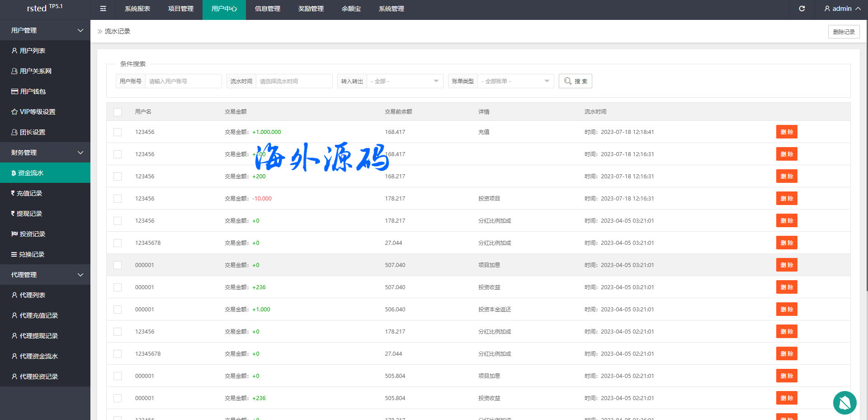Viewport: 868px width, 420px height.
Task: Open 兑换记录 list sidebar item
Action: [14, 254]
